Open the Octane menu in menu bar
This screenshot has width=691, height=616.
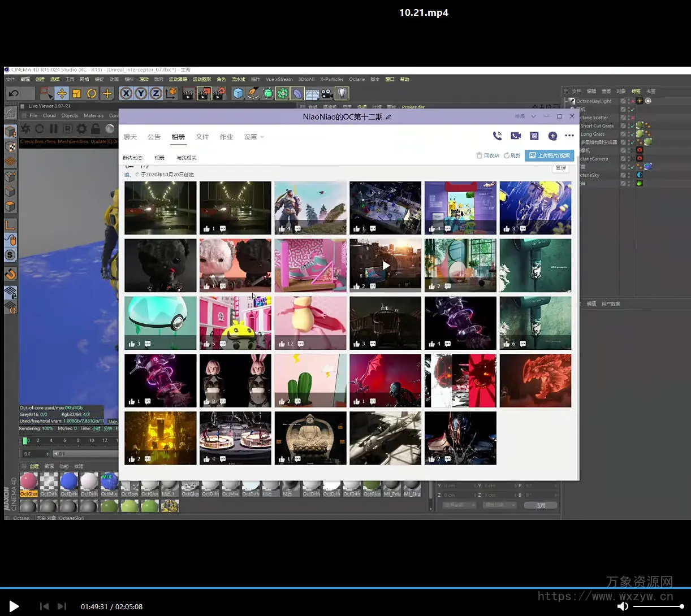(356, 80)
